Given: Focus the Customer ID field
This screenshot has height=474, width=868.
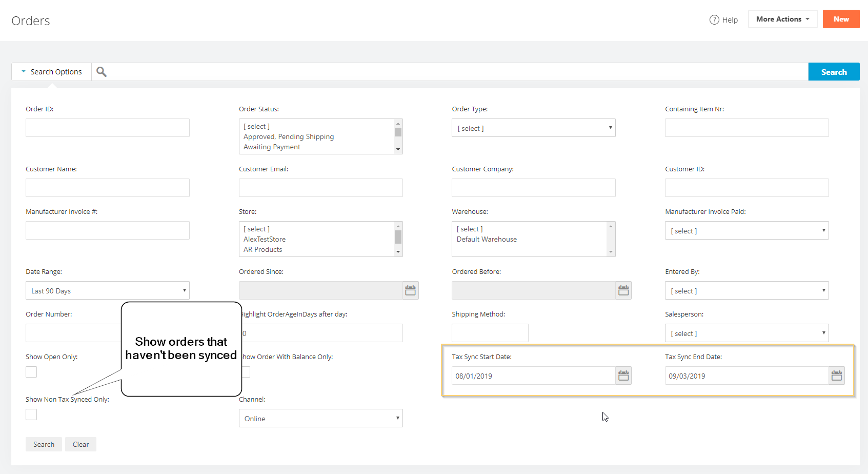Looking at the screenshot, I should 747,188.
